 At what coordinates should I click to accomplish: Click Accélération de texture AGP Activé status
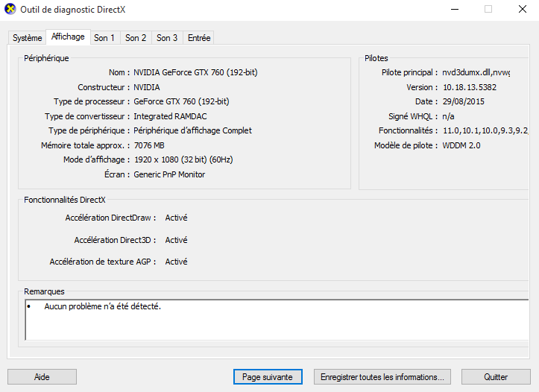point(176,262)
